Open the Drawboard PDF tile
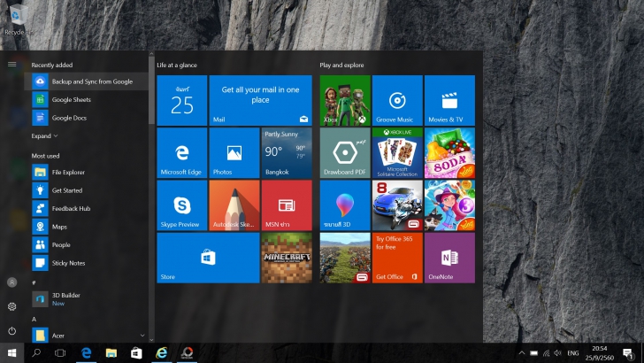 point(345,153)
